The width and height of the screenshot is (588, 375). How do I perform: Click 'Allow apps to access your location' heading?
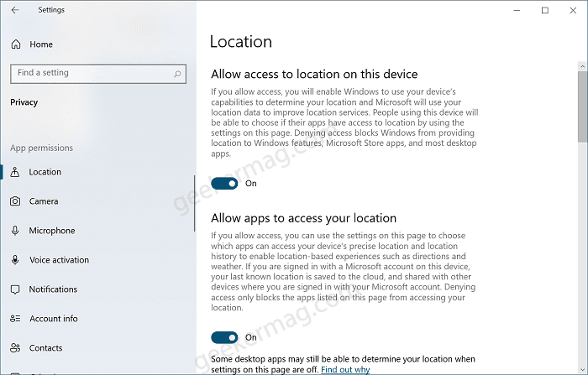pos(304,218)
